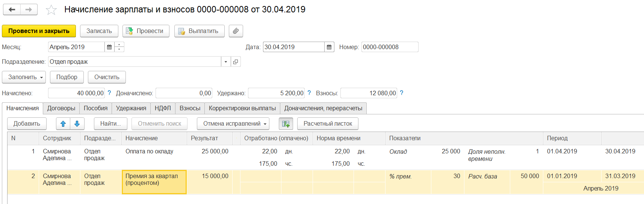Click the Расчетный листок button
This screenshot has height=204, width=644.
pyautogui.click(x=328, y=124)
